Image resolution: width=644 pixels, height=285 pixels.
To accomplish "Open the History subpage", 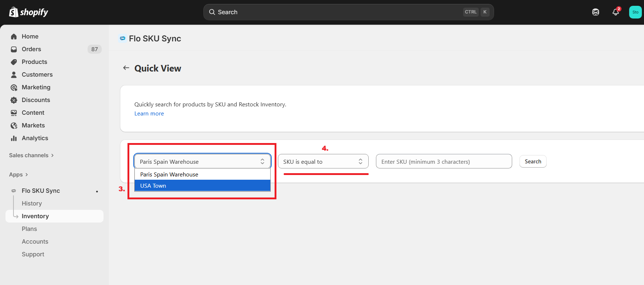I will pyautogui.click(x=32, y=203).
